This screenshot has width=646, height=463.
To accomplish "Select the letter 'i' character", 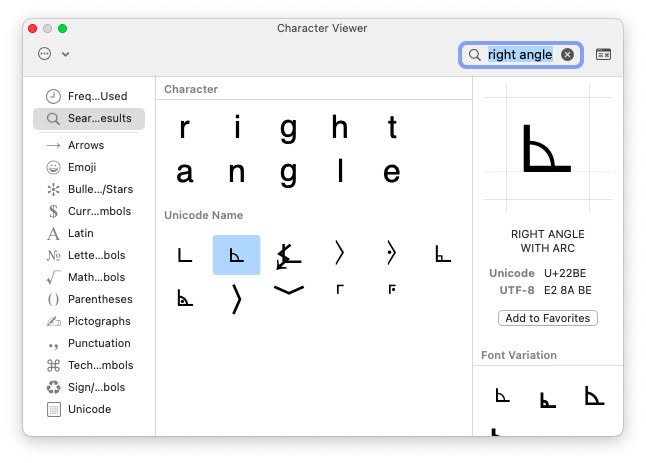I will pyautogui.click(x=237, y=128).
